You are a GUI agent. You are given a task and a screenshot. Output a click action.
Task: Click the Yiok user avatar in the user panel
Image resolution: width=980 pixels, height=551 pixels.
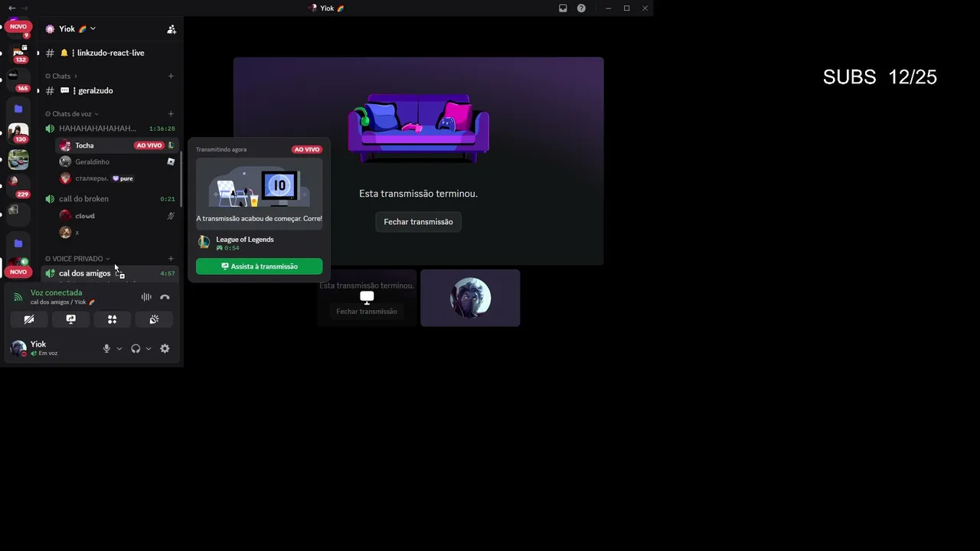coord(18,349)
